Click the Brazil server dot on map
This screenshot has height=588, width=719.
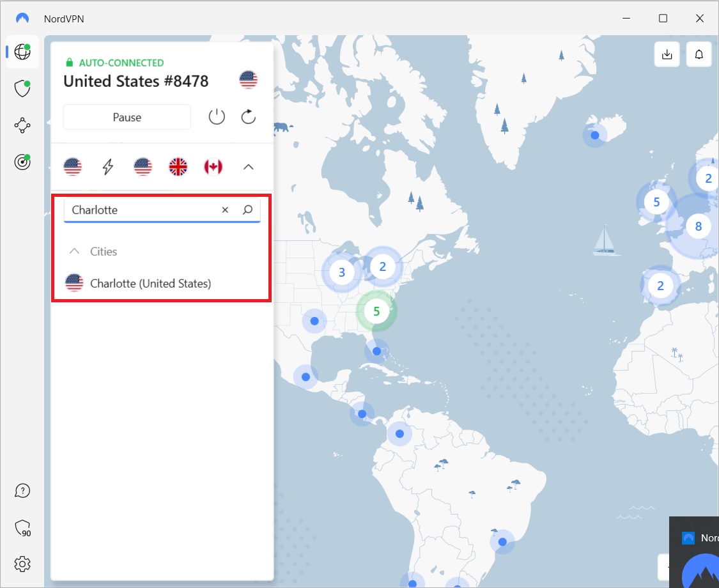502,542
